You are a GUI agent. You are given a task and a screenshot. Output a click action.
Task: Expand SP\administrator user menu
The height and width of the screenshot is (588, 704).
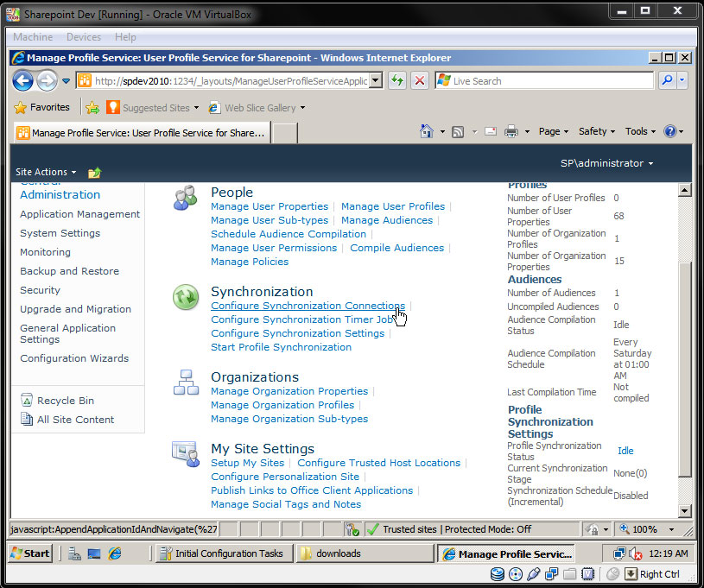[x=606, y=163]
